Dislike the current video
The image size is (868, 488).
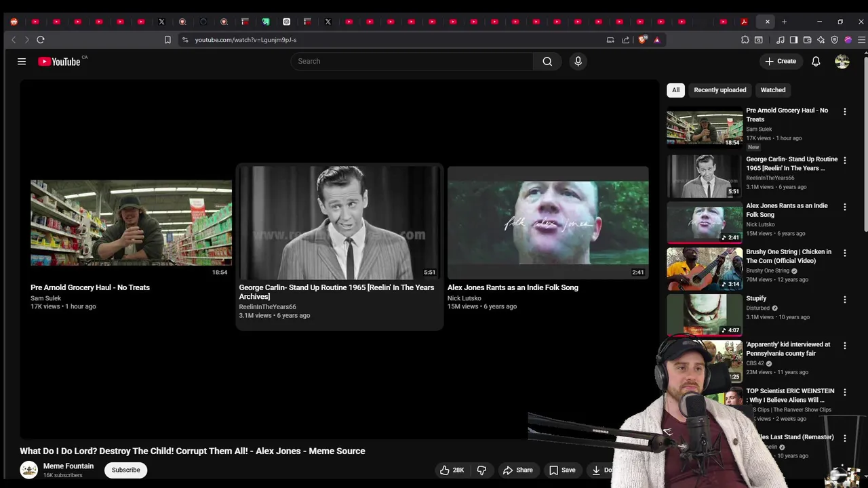481,470
